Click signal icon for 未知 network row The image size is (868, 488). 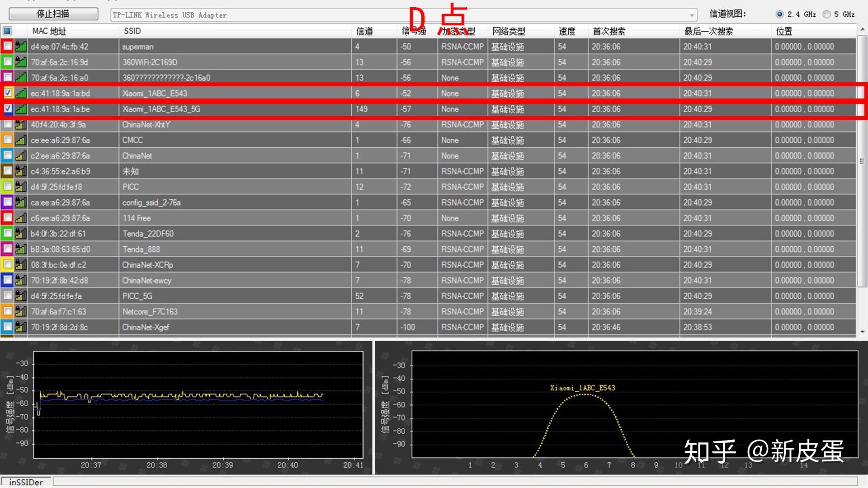tap(21, 171)
